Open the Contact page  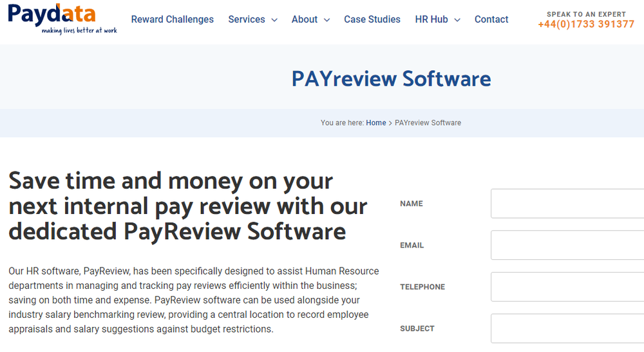pos(491,19)
